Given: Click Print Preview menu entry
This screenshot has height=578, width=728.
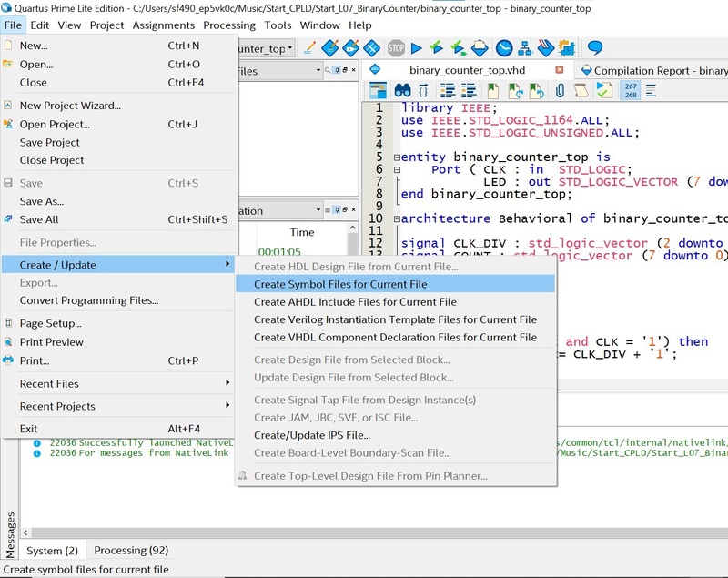Looking at the screenshot, I should (118, 341).
